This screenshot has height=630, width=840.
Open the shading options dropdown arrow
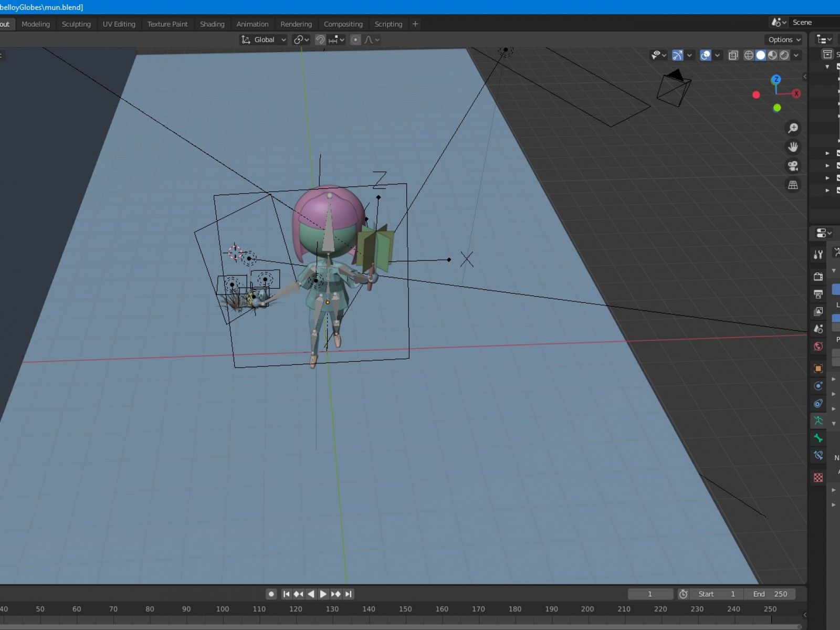[796, 55]
